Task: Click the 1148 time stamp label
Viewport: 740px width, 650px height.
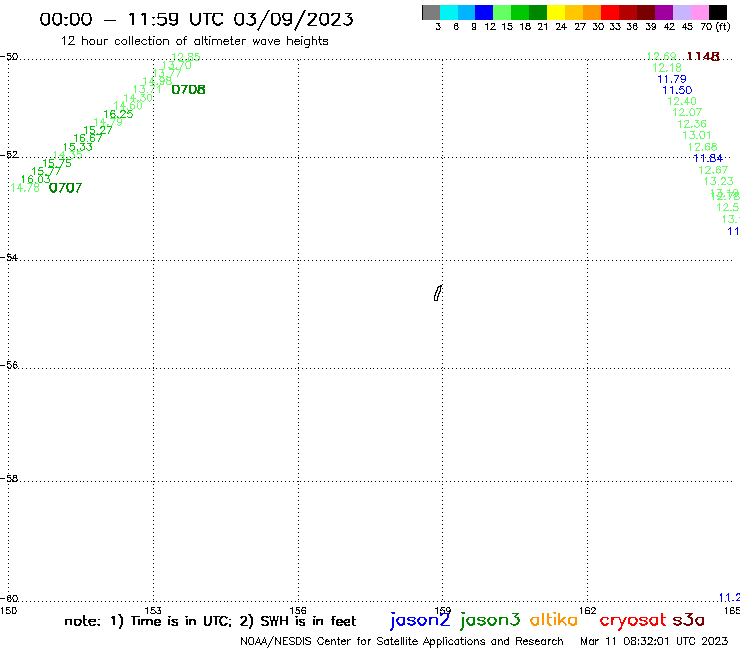Action: click(x=703, y=57)
